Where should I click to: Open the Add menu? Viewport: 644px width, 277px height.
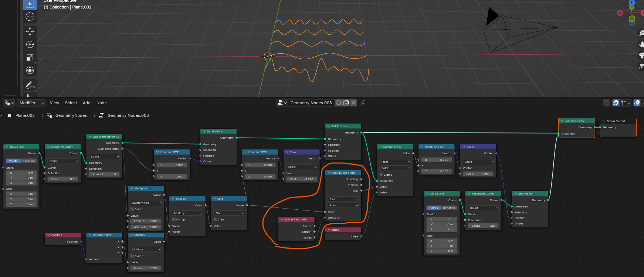coord(87,103)
